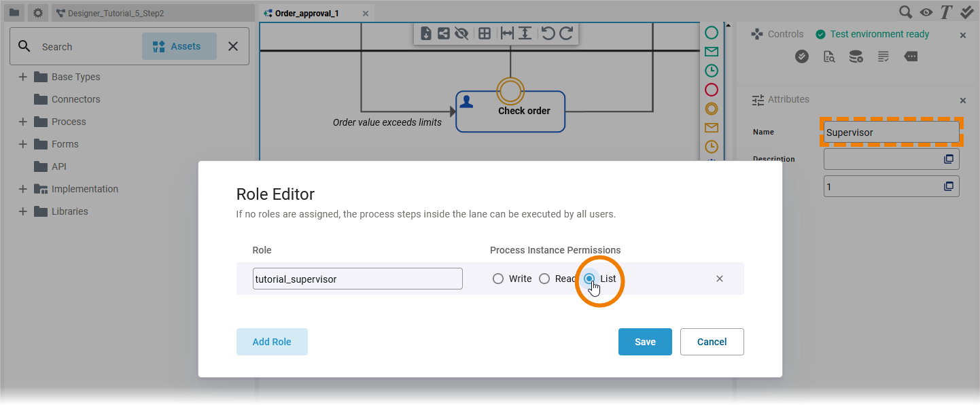Select the List permission radio button
The image size is (980, 405).
(589, 279)
